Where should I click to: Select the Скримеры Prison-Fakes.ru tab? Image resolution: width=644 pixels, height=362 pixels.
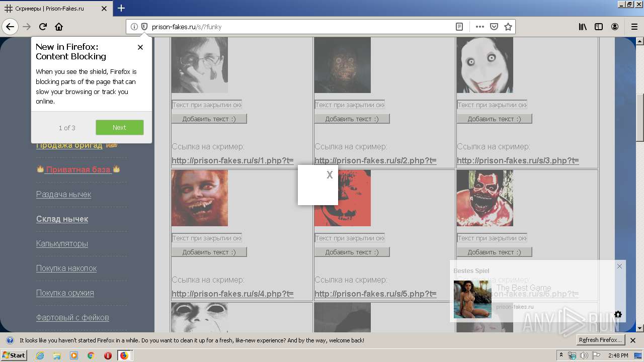[56, 9]
